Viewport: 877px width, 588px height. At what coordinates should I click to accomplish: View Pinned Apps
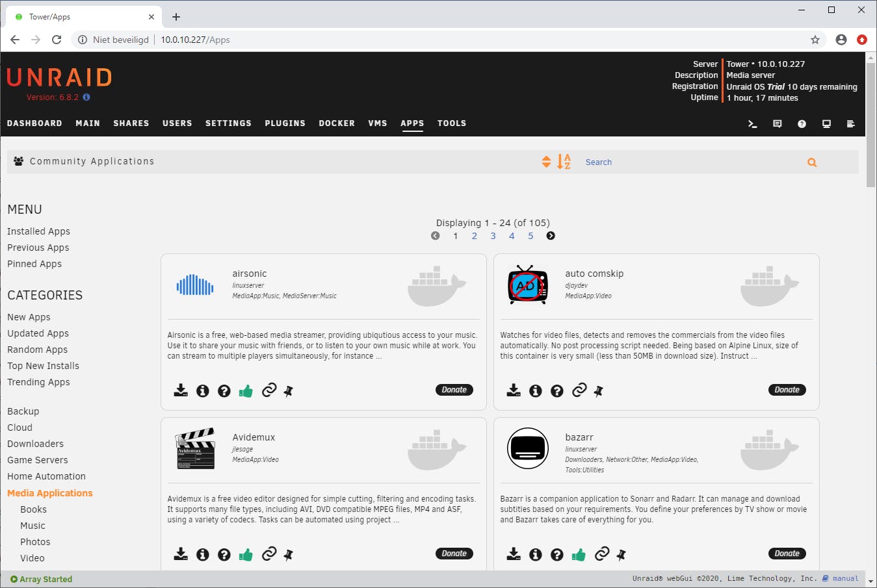[34, 264]
